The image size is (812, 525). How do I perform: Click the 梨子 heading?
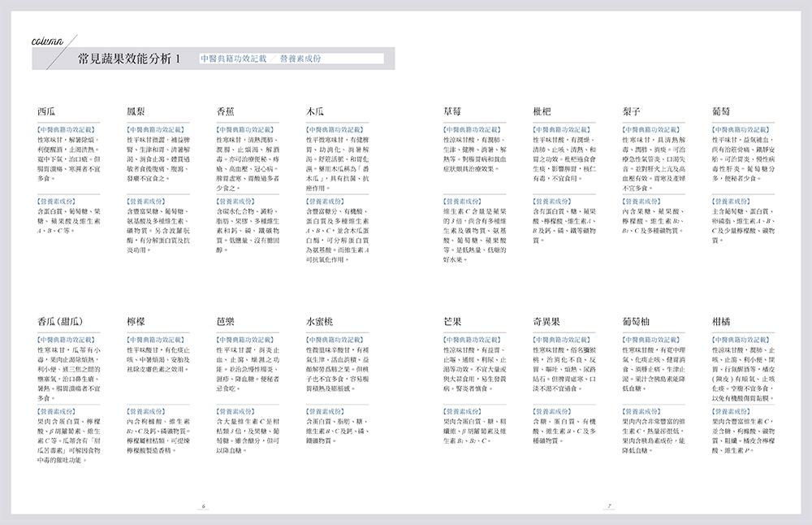[631, 111]
